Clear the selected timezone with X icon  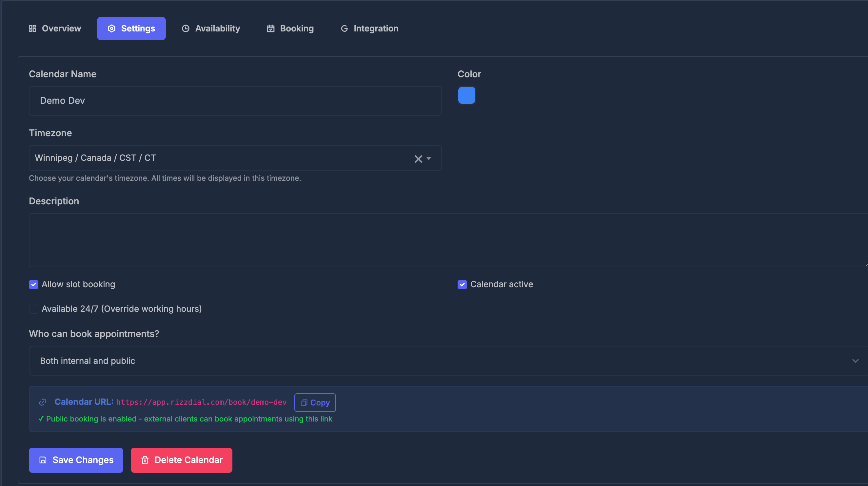coord(418,159)
